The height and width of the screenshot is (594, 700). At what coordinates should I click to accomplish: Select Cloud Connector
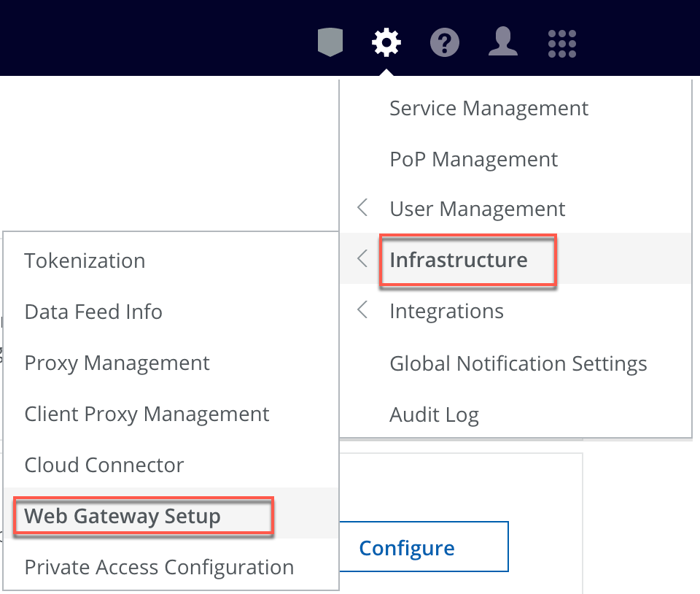[x=104, y=464]
